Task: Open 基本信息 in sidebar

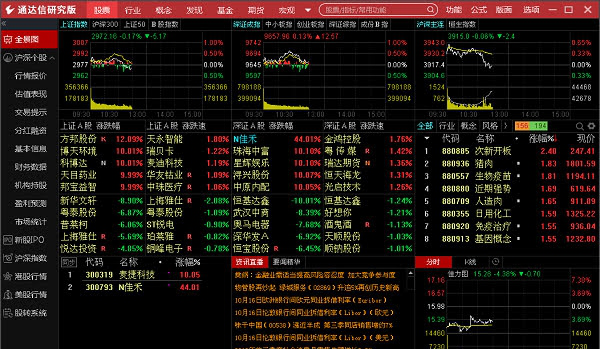Action: (31, 149)
